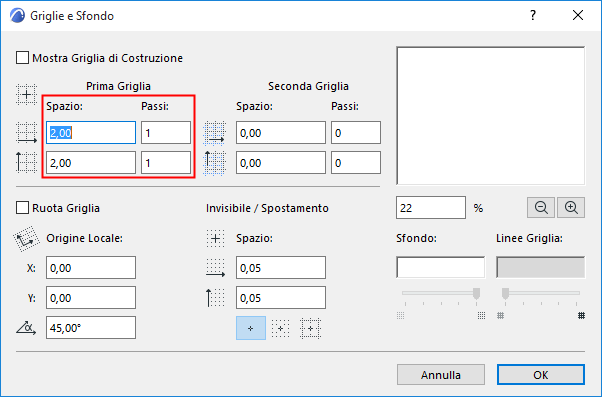Click the Invisibile / Spostamento label
Image resolution: width=602 pixels, height=397 pixels.
pyautogui.click(x=267, y=208)
